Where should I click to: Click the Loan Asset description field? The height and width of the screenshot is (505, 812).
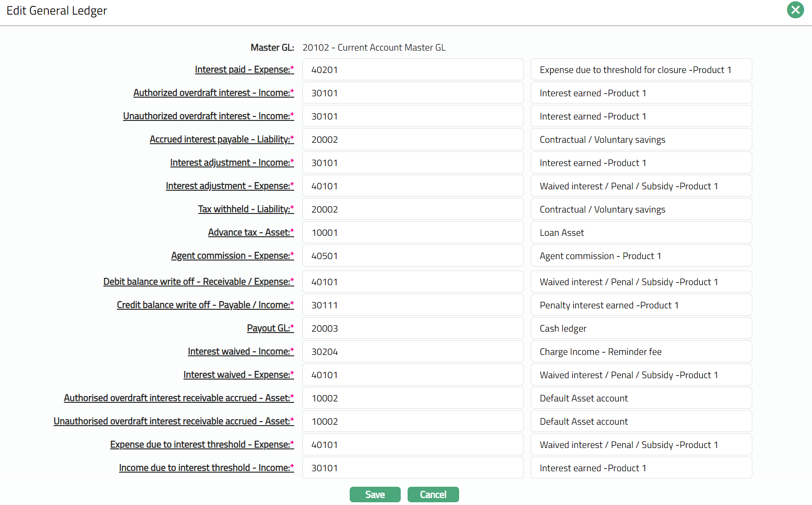[641, 233]
